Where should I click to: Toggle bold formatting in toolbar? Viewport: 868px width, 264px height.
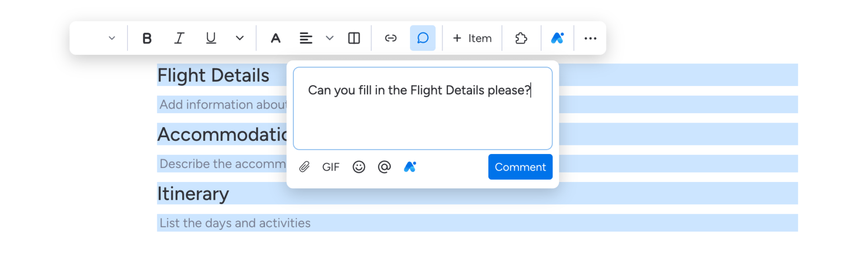pos(147,38)
